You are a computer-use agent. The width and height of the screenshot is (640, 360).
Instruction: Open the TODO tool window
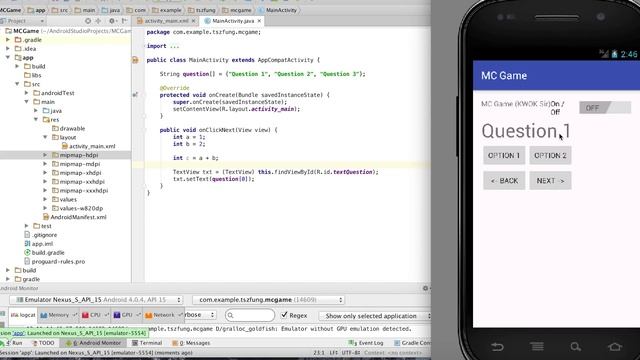click(x=43, y=343)
